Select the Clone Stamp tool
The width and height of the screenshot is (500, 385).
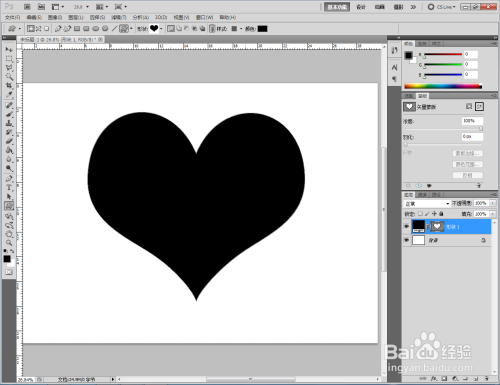tap(9, 123)
